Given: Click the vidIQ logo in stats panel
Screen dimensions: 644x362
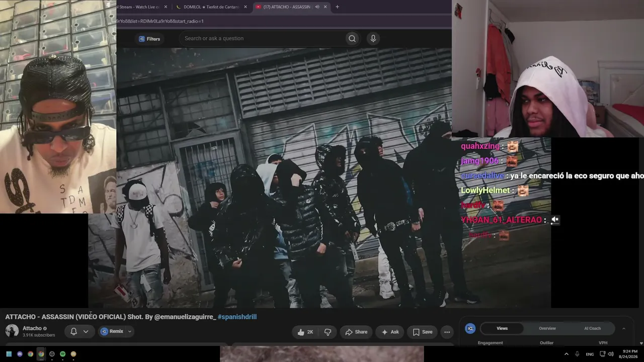Looking at the screenshot, I should point(470,328).
